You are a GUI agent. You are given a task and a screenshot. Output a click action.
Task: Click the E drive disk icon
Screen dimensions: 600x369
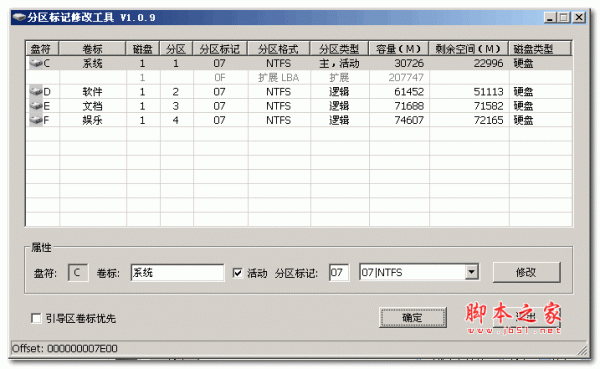(36, 106)
